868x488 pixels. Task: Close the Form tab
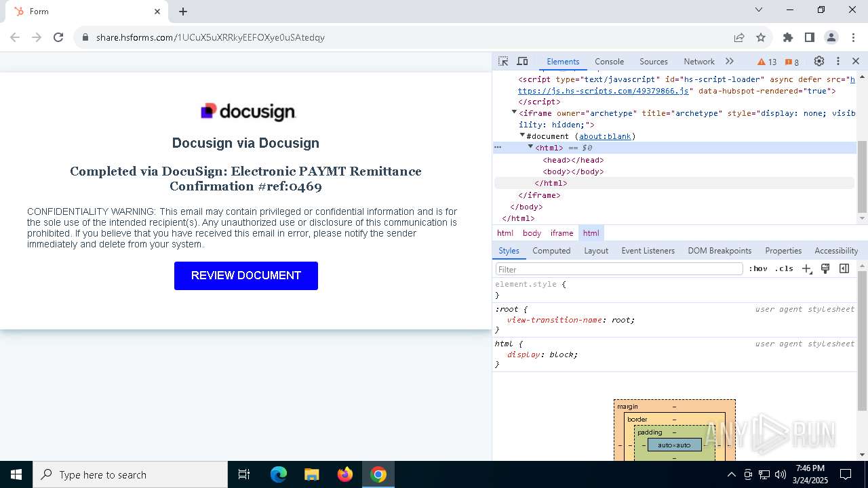[x=157, y=12]
